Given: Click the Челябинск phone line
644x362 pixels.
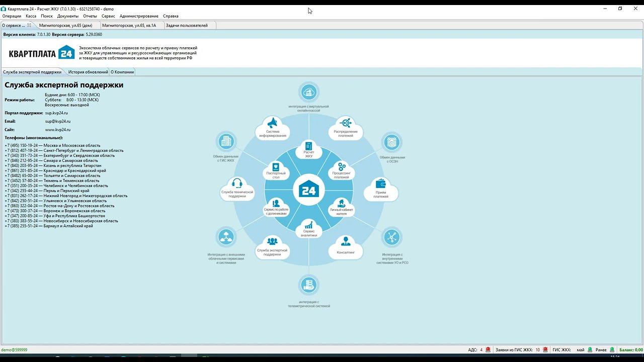Looking at the screenshot, I should point(56,186).
